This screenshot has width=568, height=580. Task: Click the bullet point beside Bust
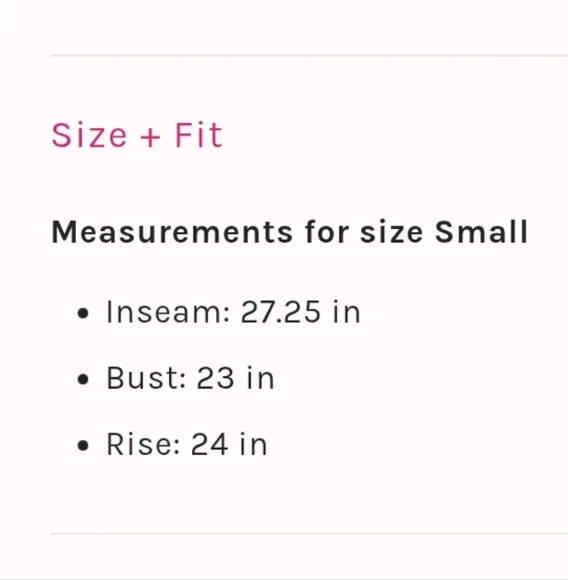click(83, 379)
